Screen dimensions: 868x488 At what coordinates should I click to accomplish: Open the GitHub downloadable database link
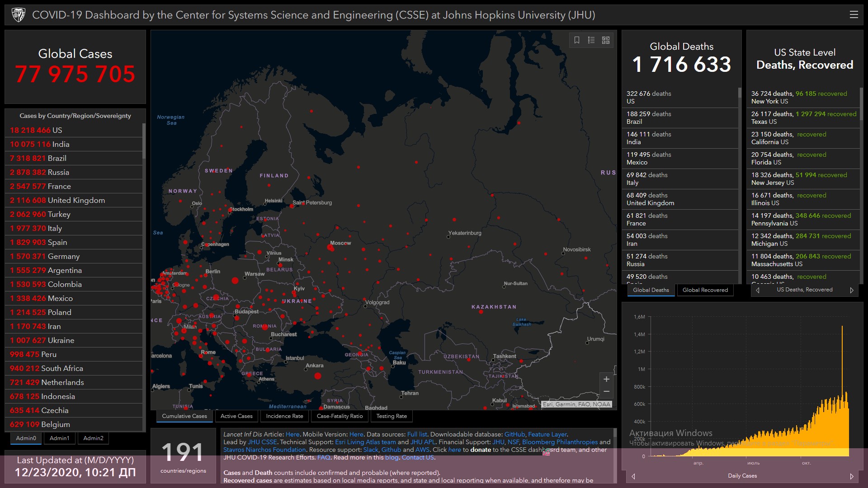[514, 434]
